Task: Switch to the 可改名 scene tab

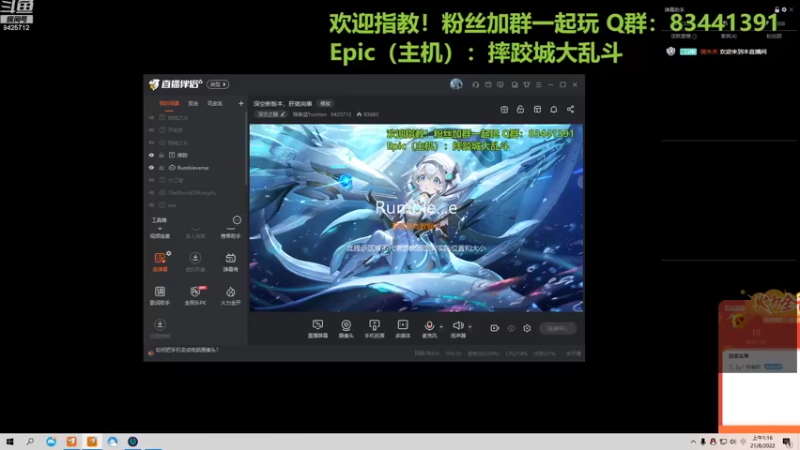Action: (215, 104)
